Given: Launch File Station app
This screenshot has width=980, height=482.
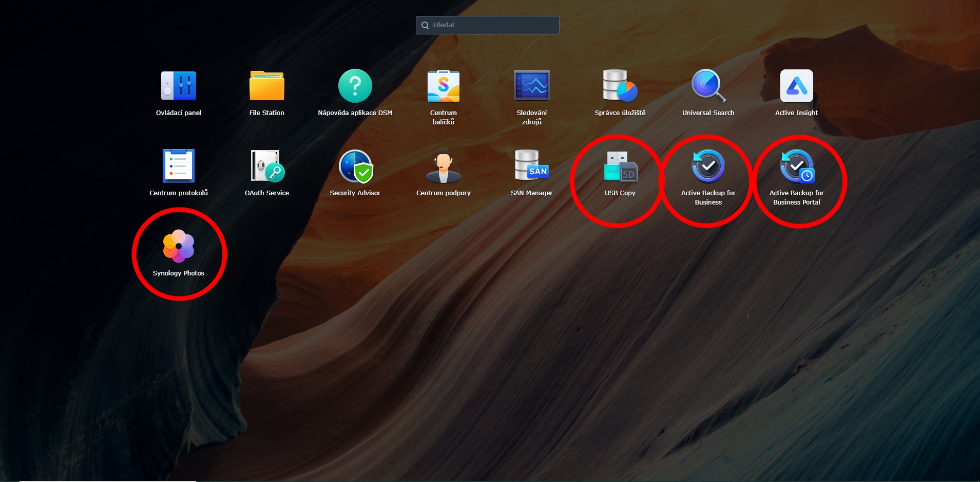Looking at the screenshot, I should click(x=266, y=86).
